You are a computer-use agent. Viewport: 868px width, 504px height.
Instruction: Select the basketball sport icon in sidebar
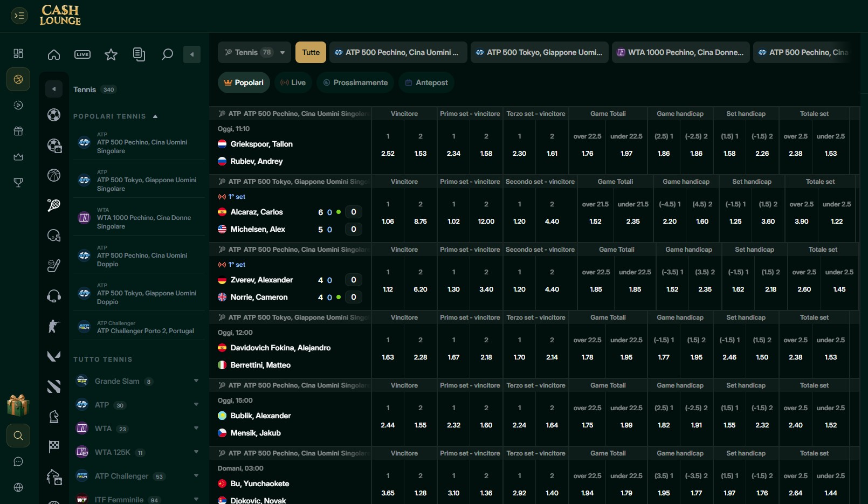tap(54, 175)
